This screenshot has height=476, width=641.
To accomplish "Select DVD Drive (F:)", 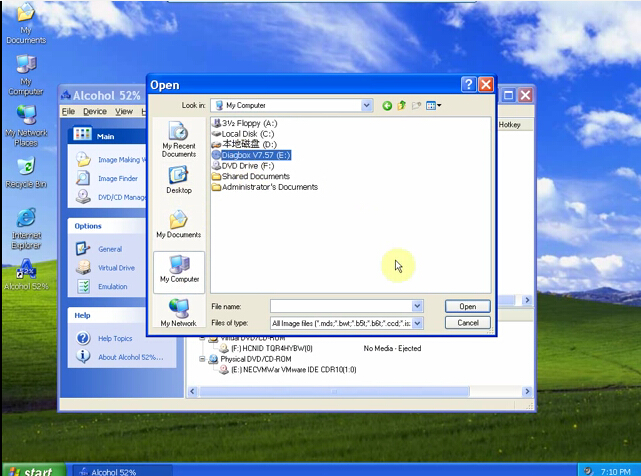I will pyautogui.click(x=243, y=166).
